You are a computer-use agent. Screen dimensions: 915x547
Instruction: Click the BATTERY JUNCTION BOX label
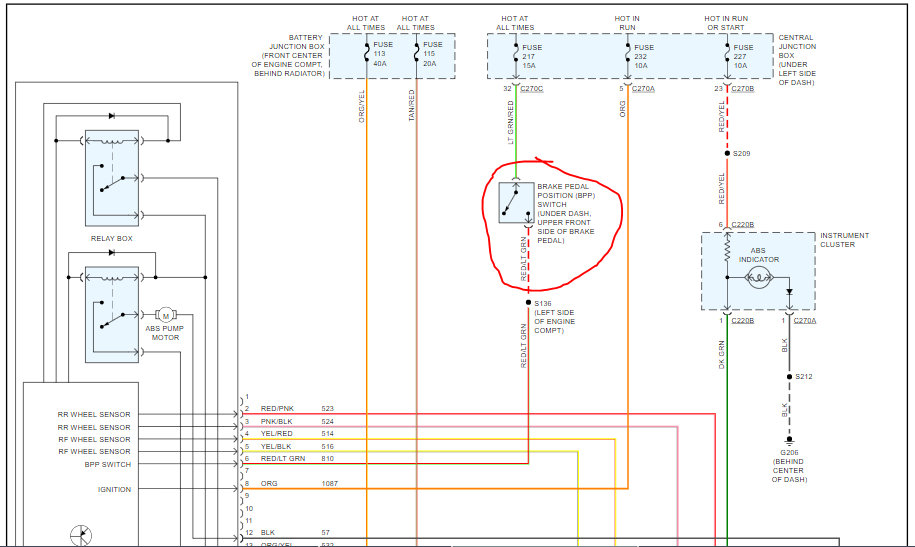(288, 55)
